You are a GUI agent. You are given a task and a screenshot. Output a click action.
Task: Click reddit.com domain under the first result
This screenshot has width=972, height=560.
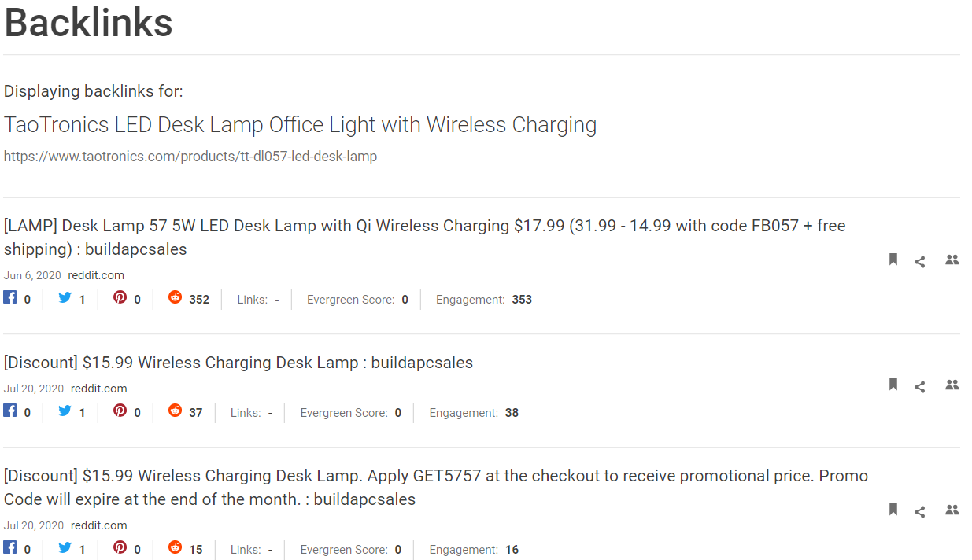[x=96, y=275]
